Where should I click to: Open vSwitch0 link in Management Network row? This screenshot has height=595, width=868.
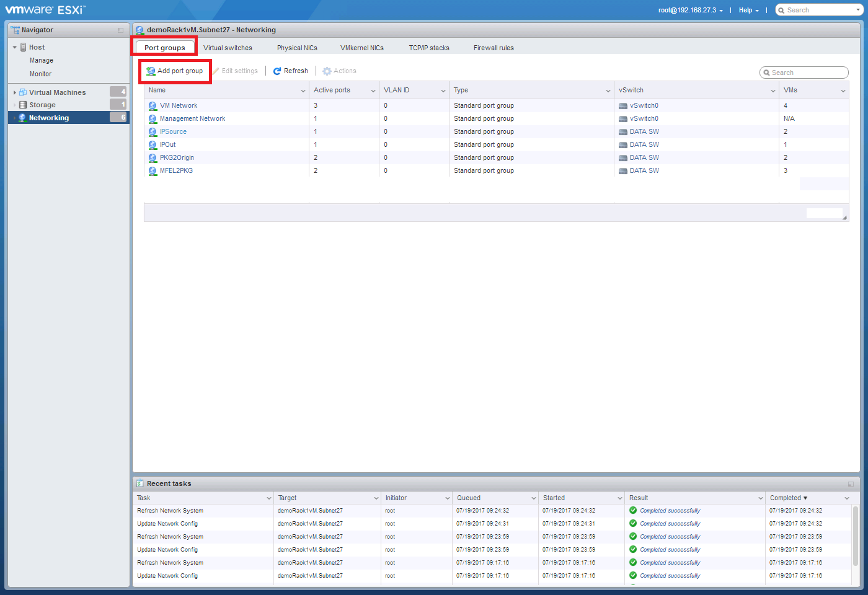point(644,119)
